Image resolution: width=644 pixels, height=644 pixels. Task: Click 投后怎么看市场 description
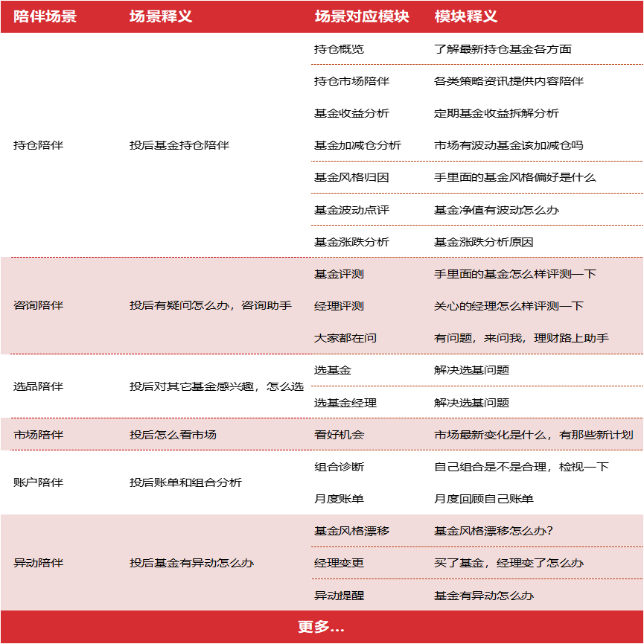pos(173,435)
